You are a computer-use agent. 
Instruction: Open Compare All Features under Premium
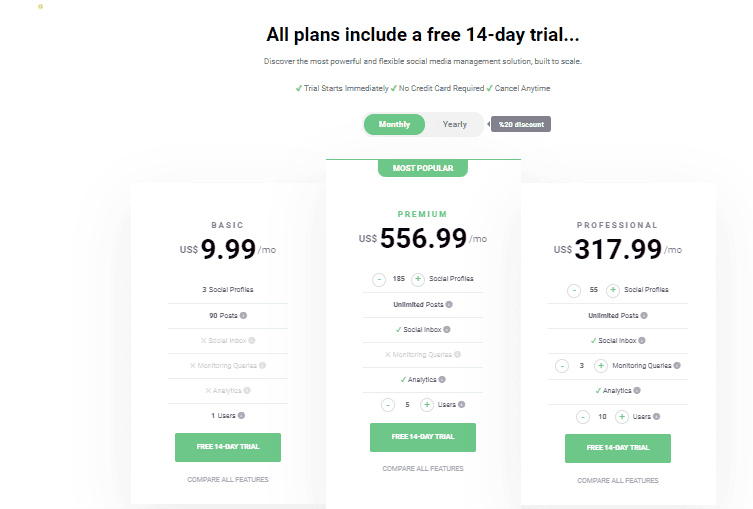pos(423,469)
